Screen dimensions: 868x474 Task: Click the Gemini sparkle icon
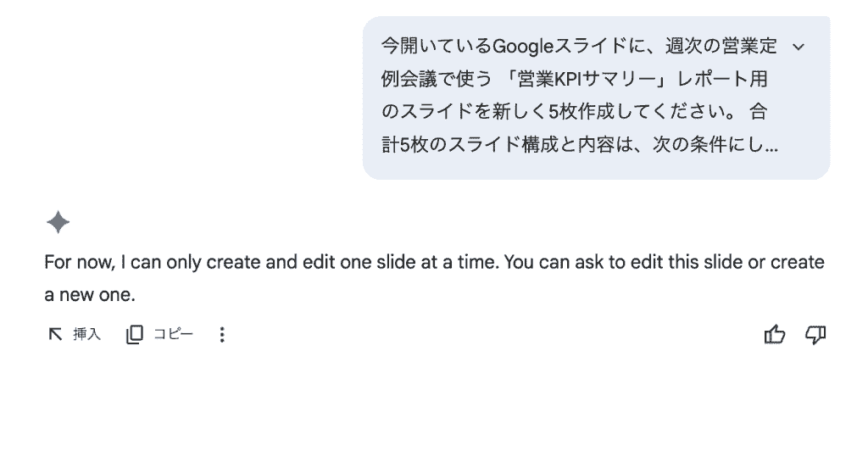coord(58,223)
